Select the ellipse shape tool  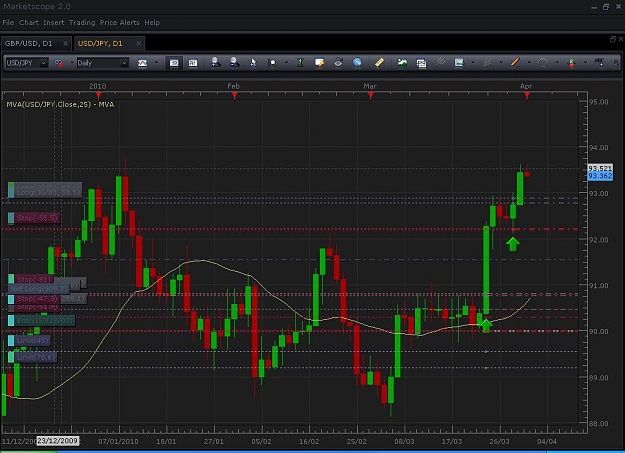(543, 63)
